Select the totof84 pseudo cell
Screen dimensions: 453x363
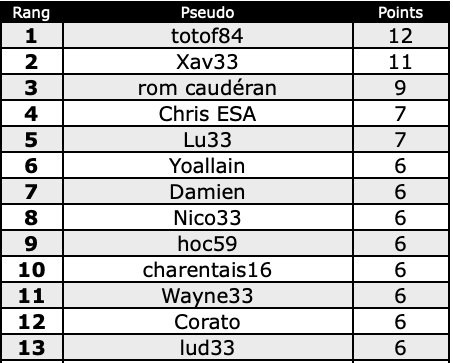click(x=207, y=36)
